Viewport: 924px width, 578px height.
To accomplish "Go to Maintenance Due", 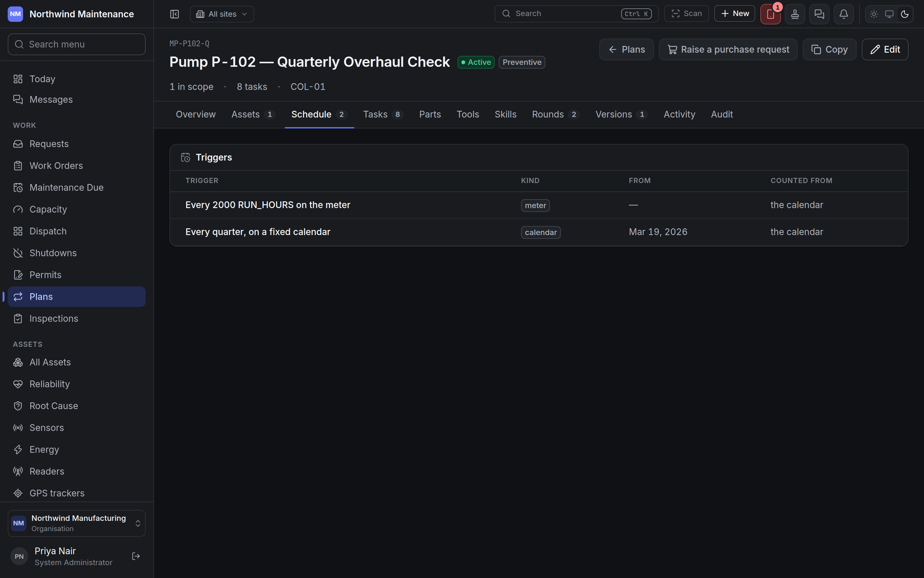I will [x=76, y=187].
